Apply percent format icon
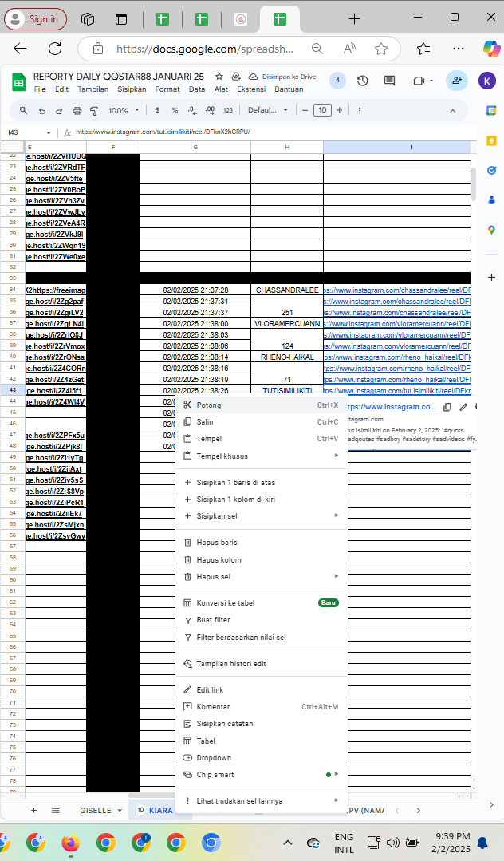Viewport: 504px width, 861px height. coord(175,110)
